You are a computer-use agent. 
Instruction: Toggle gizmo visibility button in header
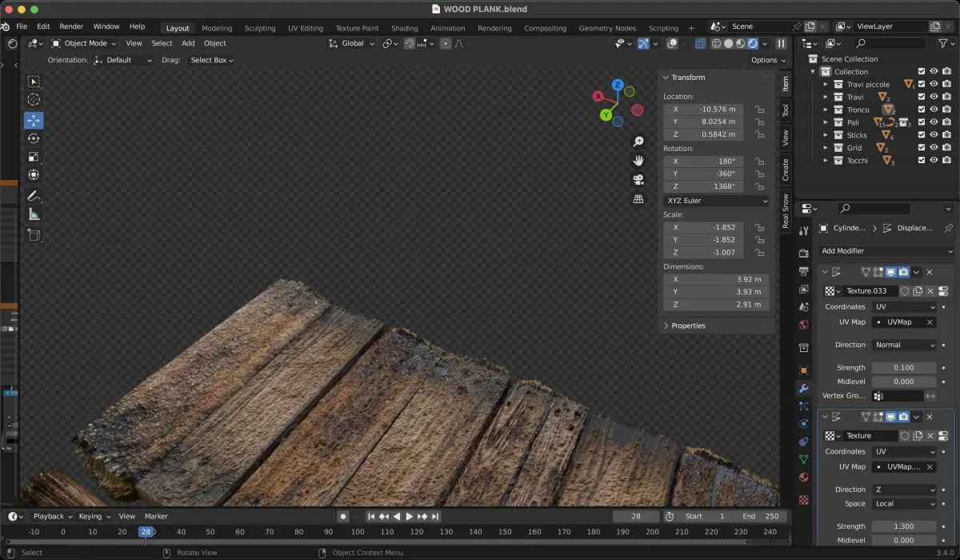click(643, 43)
